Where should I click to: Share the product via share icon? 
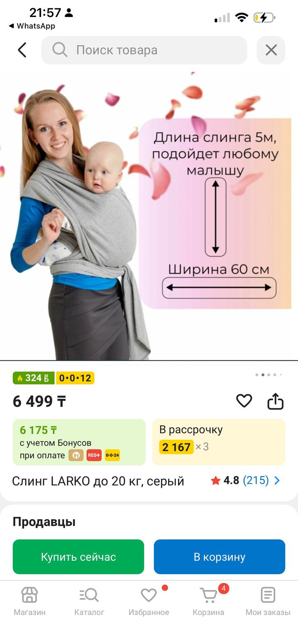(x=276, y=401)
